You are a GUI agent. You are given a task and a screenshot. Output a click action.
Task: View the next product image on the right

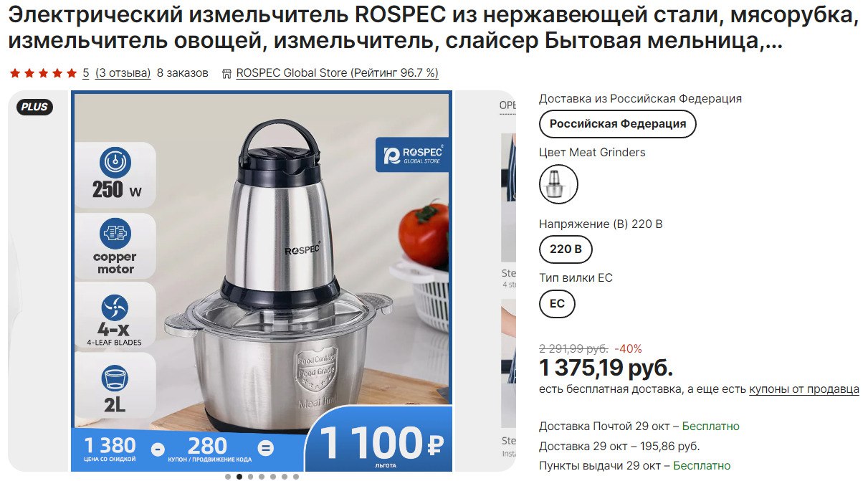pyautogui.click(x=508, y=280)
